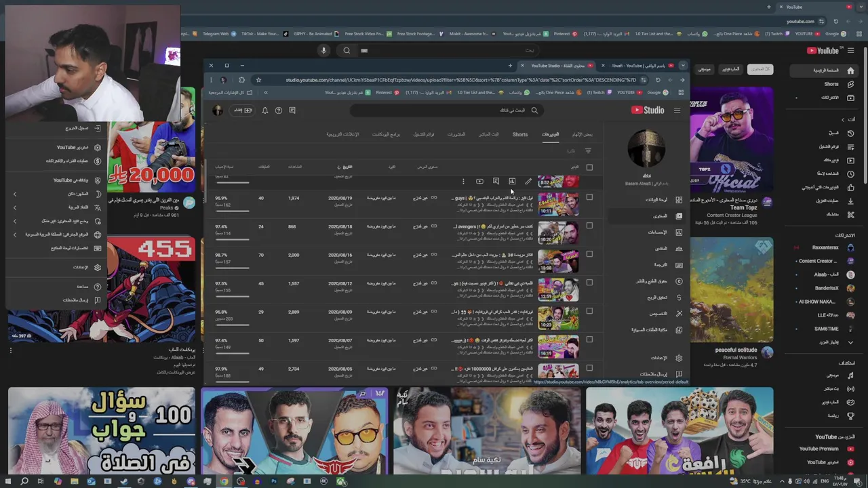The image size is (868, 488).
Task: Switch to Podcasts tab in Studio content
Action: [386, 134]
